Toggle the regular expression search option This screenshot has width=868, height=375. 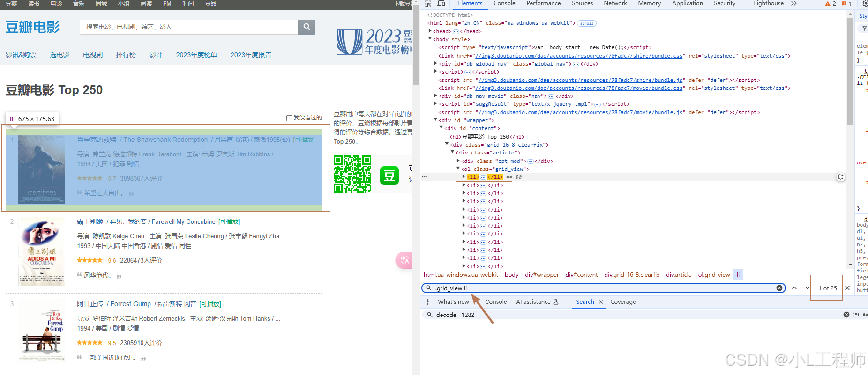[x=856, y=315]
